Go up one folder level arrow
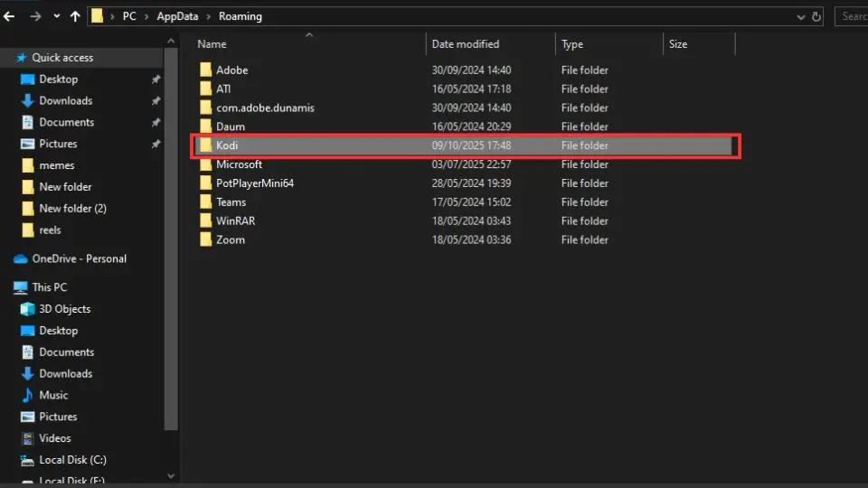This screenshot has height=488, width=868. tap(75, 16)
